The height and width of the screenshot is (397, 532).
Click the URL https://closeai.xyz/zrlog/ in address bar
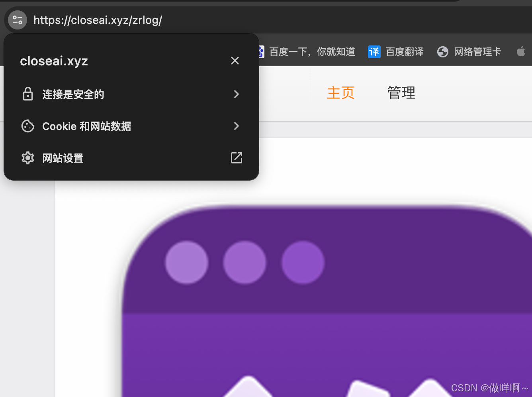tap(98, 20)
